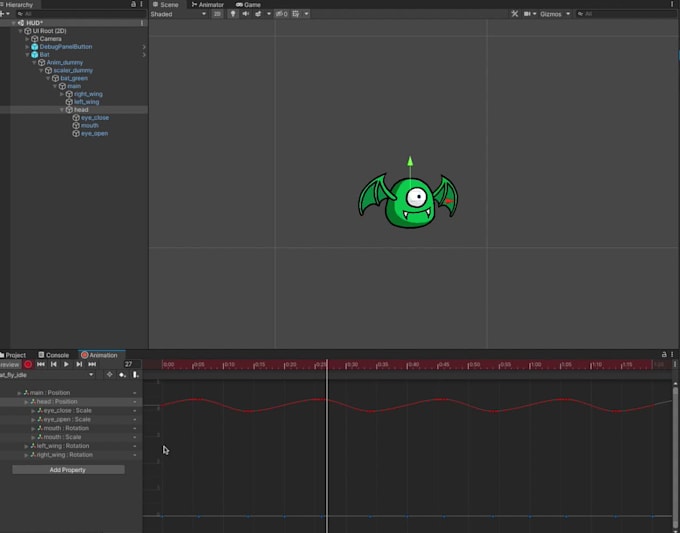Start recording keyframes with the red record button
This screenshot has height=533, width=680.
click(28, 364)
